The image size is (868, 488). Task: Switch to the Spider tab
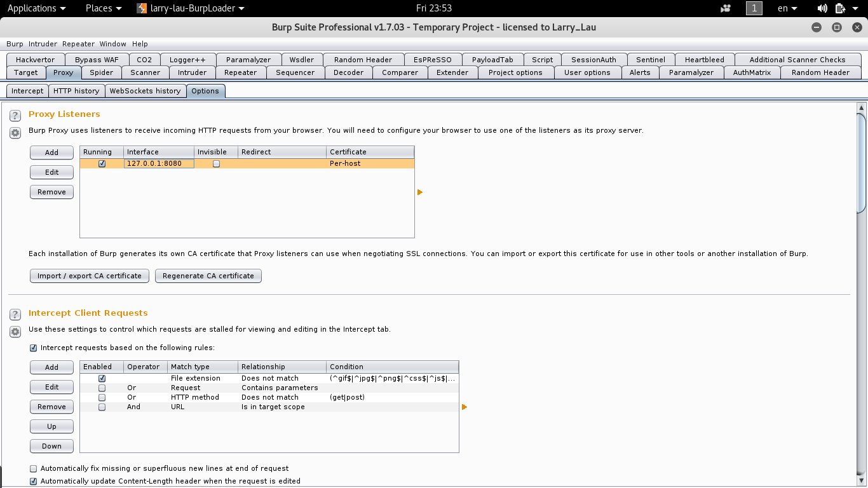pyautogui.click(x=102, y=72)
